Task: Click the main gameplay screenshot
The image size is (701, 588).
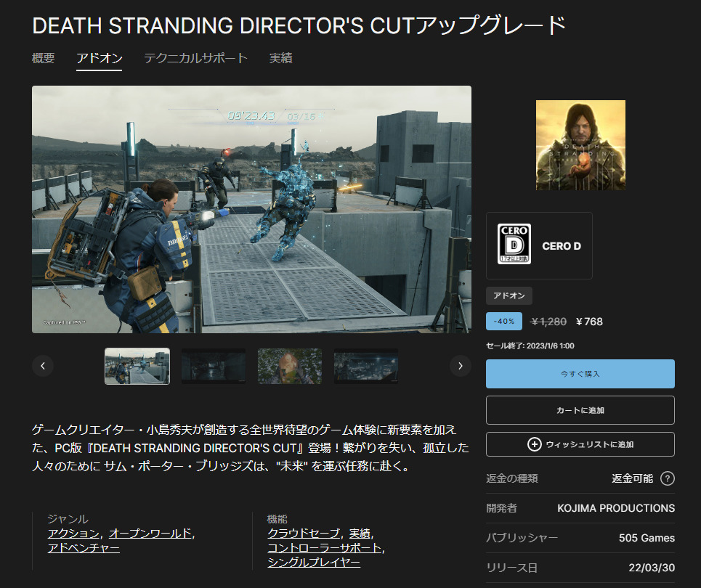Action: [251, 209]
